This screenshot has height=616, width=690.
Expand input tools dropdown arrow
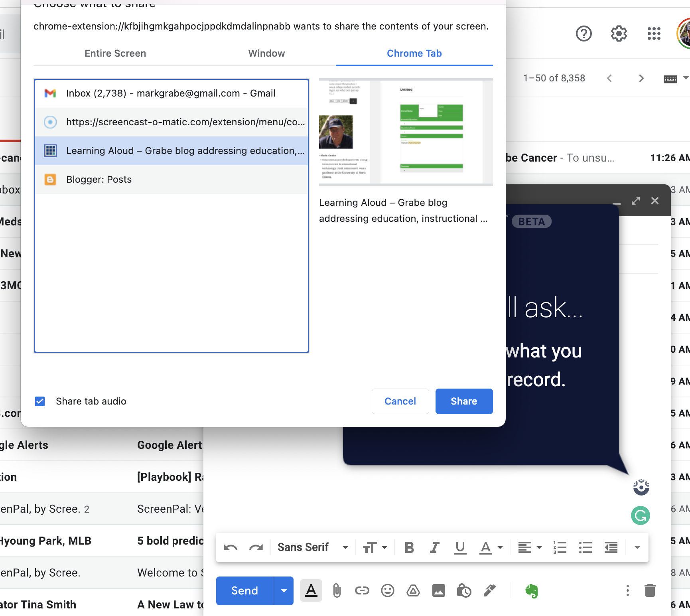(686, 78)
